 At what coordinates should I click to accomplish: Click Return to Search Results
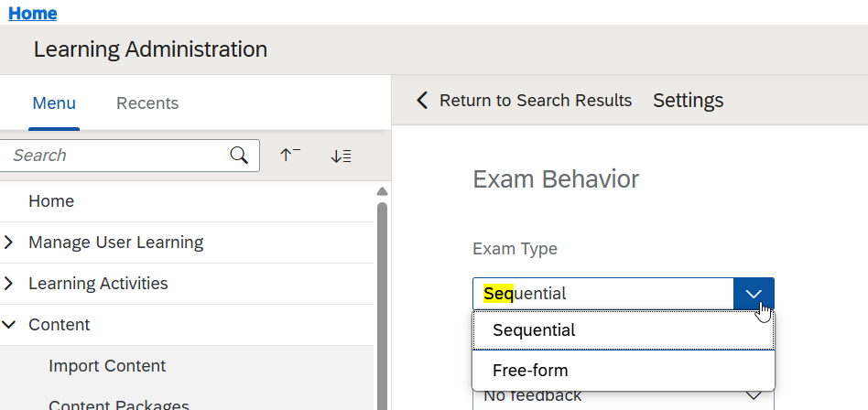pyautogui.click(x=536, y=101)
